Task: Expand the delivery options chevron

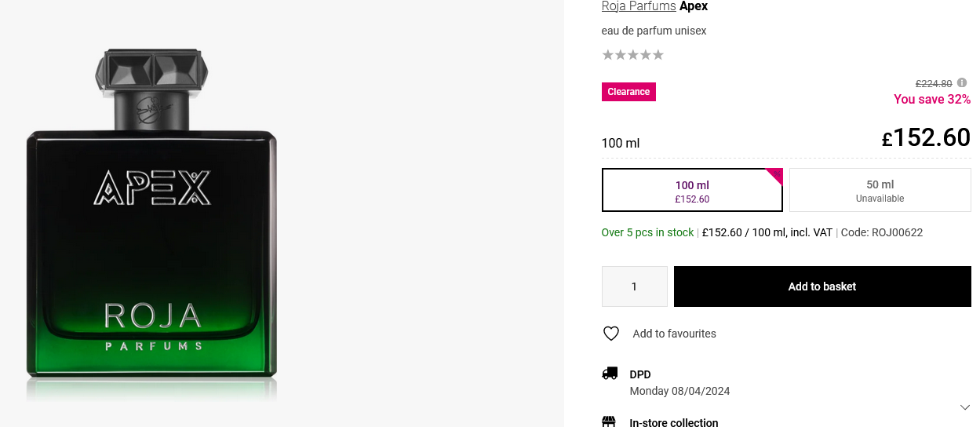Action: click(x=965, y=407)
